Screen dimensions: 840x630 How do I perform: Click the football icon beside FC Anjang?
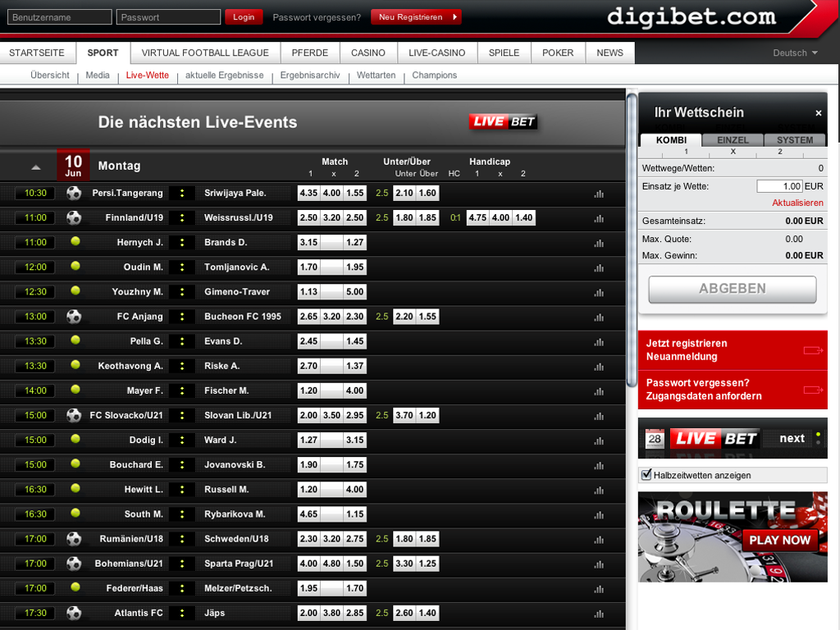click(74, 317)
